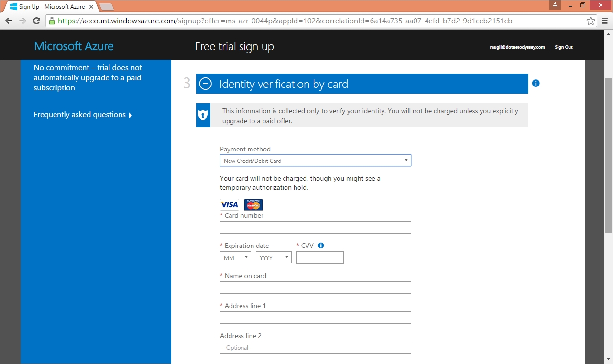Click the optional Address line 2 field
Image resolution: width=613 pixels, height=364 pixels.
pos(316,348)
